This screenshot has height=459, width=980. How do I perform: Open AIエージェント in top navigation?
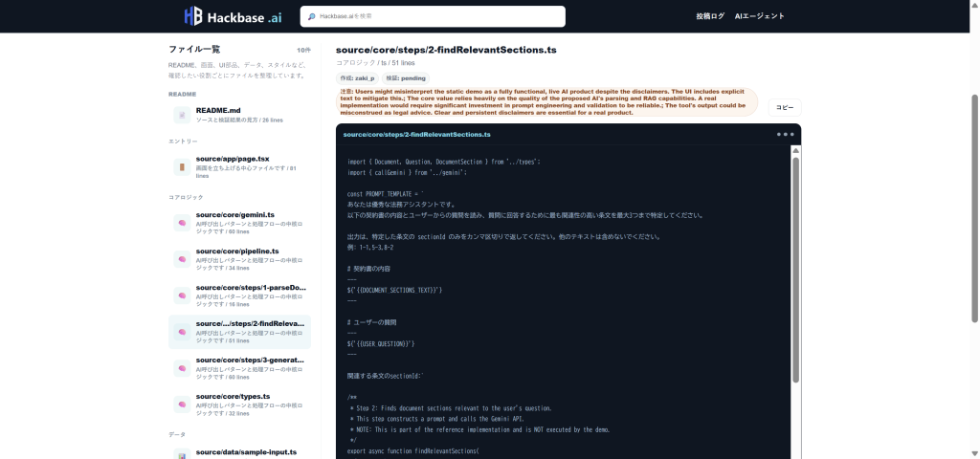(759, 16)
